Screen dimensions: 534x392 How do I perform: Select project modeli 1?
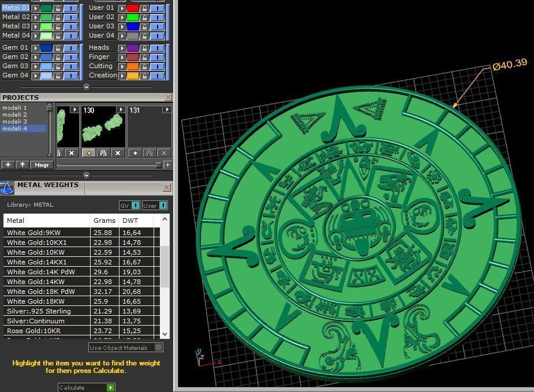click(14, 107)
